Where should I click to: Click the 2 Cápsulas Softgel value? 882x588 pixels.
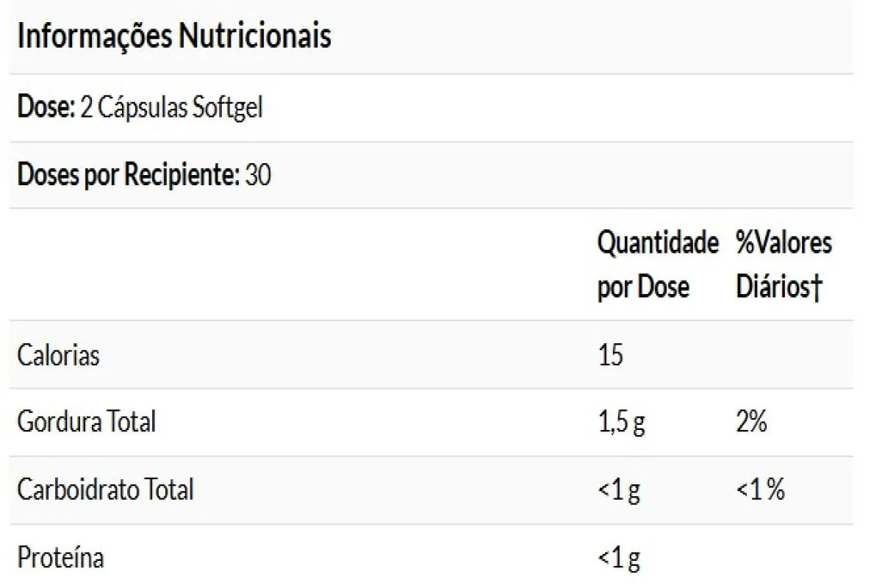point(172,109)
